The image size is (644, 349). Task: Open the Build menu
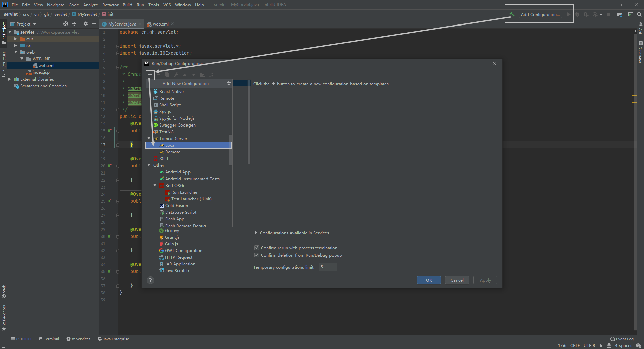127,5
